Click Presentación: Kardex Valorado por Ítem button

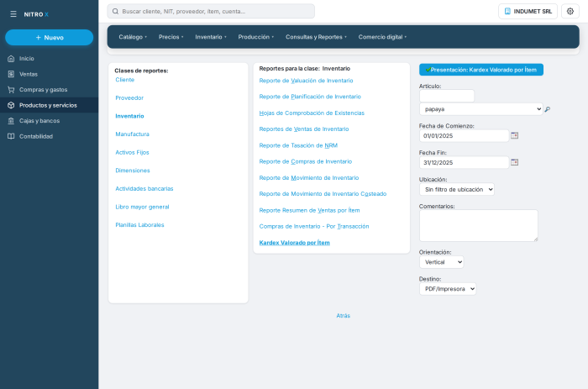pyautogui.click(x=481, y=70)
